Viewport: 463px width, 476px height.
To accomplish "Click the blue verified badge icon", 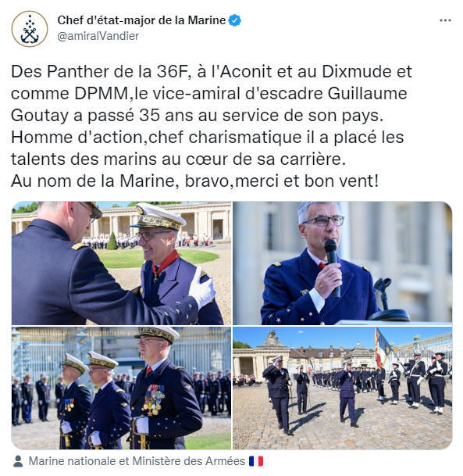I will 234,20.
